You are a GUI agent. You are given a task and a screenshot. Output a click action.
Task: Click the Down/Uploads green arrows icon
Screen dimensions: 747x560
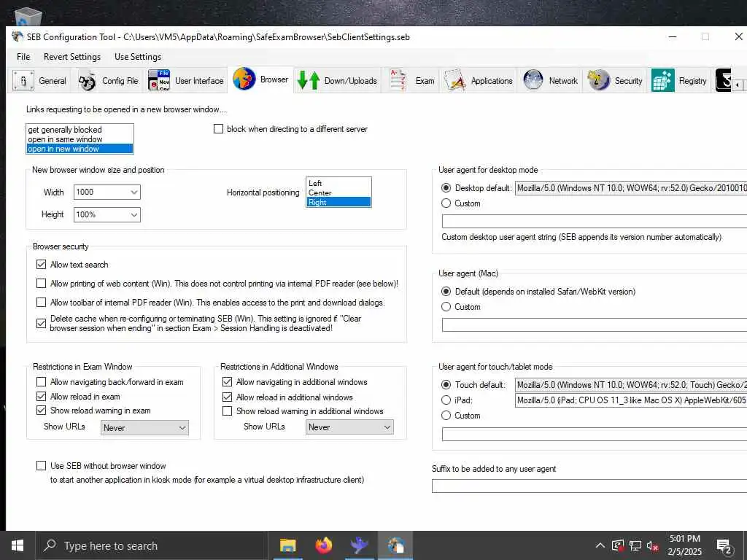pyautogui.click(x=309, y=80)
